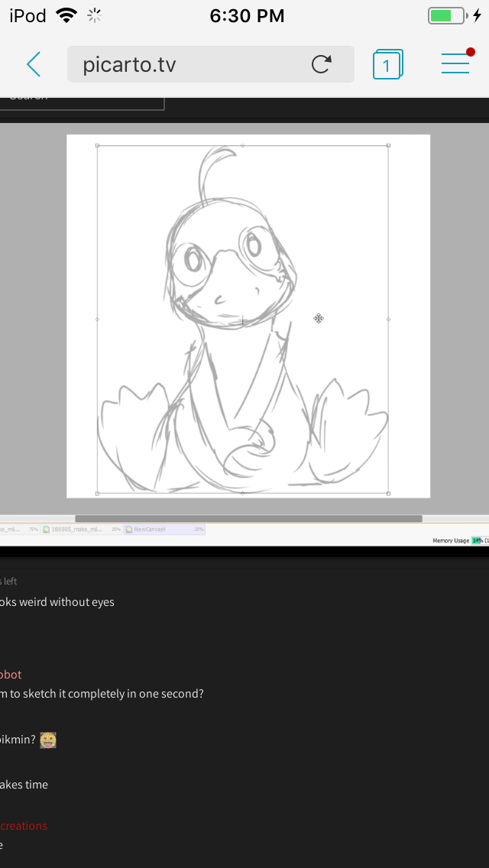Click the top-right transform handle on canvas
489x868 pixels.
click(x=388, y=146)
